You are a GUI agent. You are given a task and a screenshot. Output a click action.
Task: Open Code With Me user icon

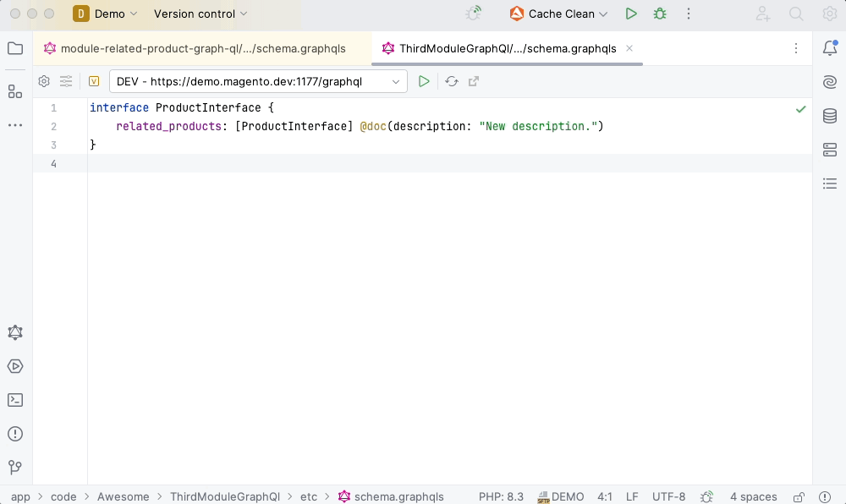tap(763, 14)
